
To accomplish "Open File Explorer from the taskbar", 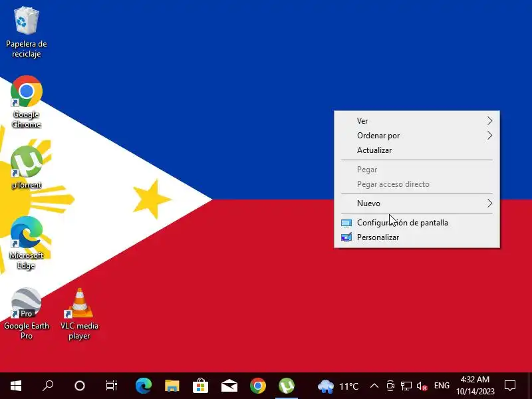I will pos(172,386).
